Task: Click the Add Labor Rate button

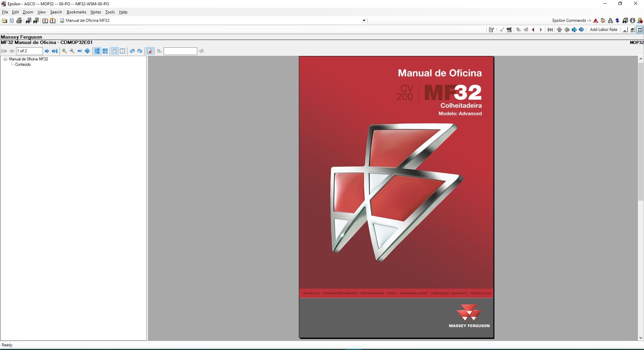Action: 603,30
